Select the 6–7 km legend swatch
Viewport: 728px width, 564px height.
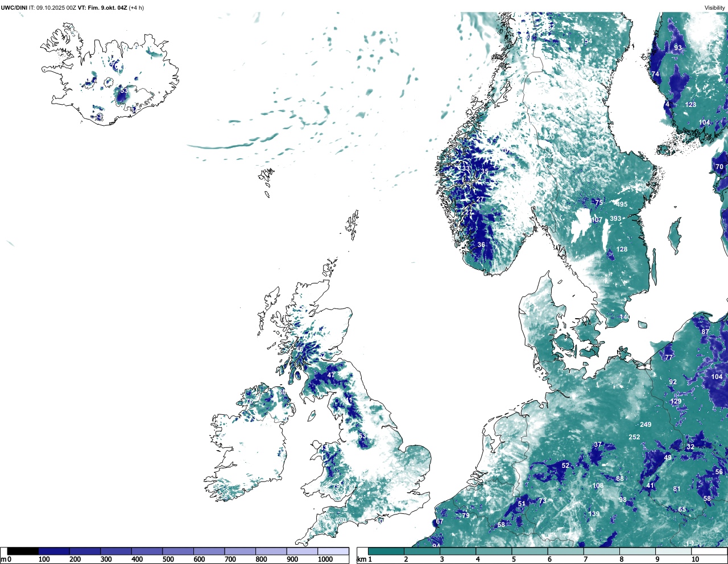pyautogui.click(x=566, y=551)
